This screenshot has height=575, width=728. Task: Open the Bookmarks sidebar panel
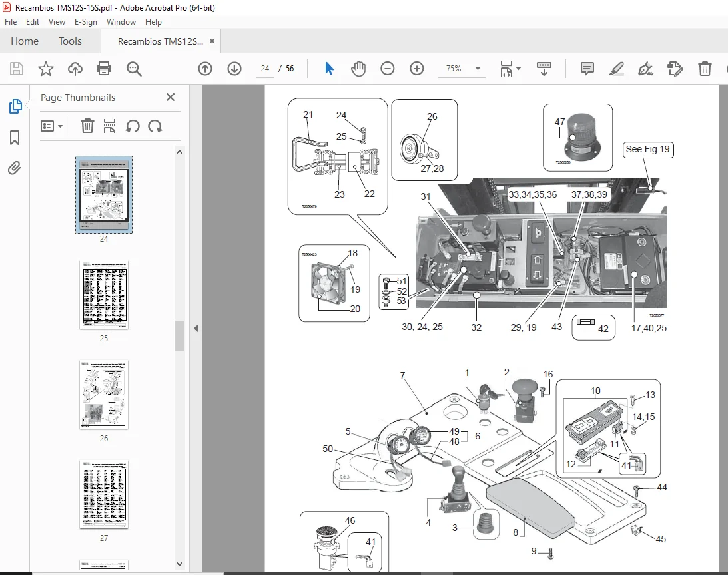coord(15,137)
